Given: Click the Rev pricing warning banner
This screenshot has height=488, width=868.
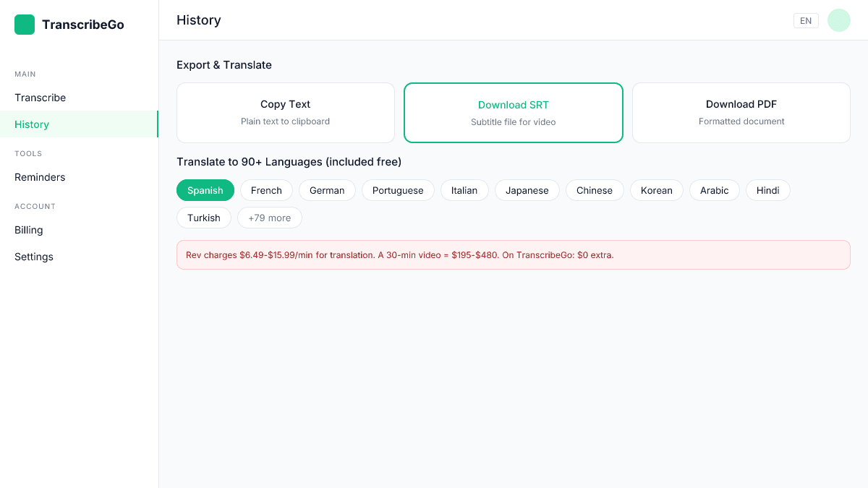Looking at the screenshot, I should click(514, 254).
